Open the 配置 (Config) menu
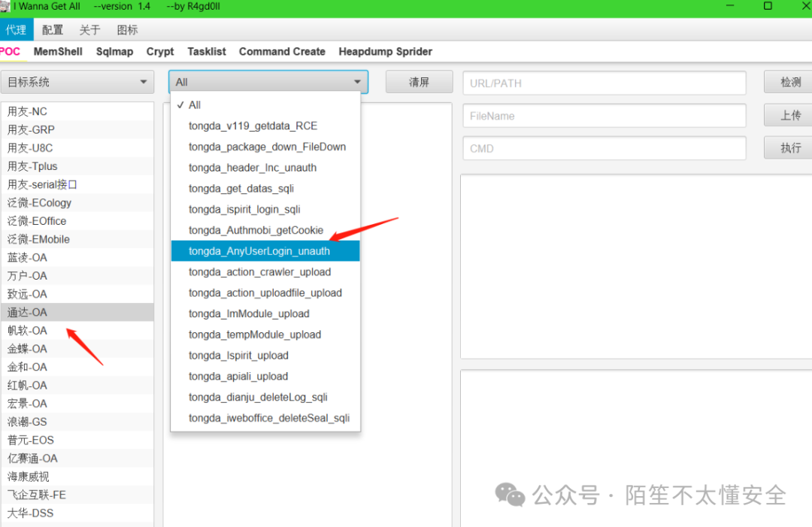812x527 pixels. tap(52, 29)
